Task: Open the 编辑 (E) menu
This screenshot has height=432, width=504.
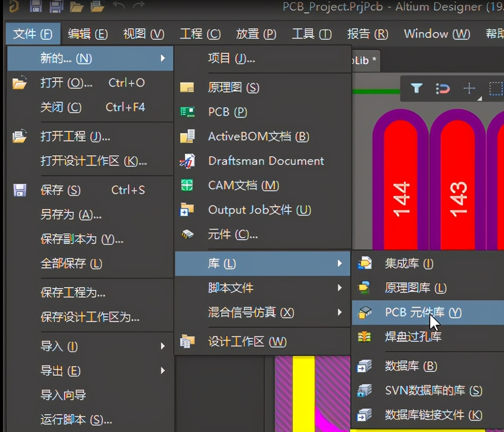Action: pos(88,33)
